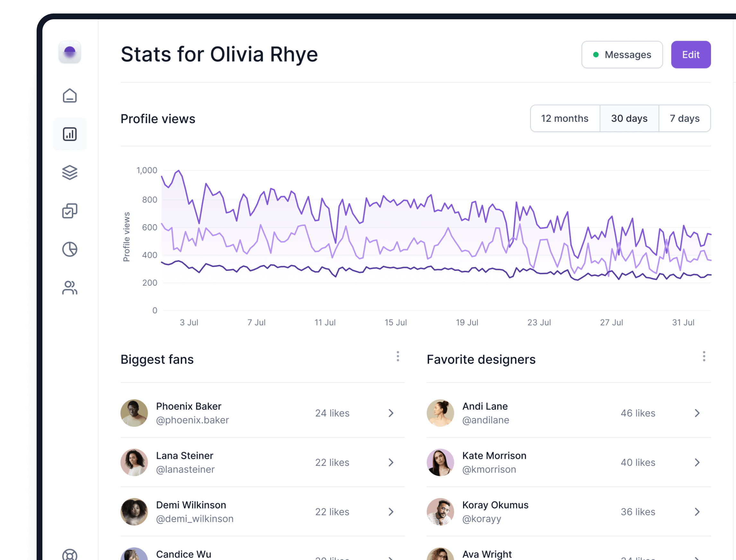Click the purple app logo icon
The width and height of the screenshot is (736, 560).
70,52
